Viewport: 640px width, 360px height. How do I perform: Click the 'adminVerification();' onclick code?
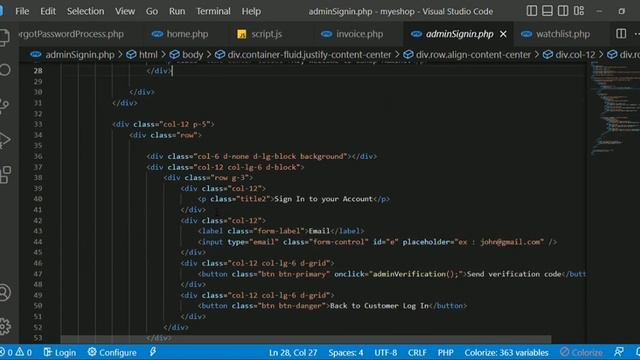tap(416, 274)
